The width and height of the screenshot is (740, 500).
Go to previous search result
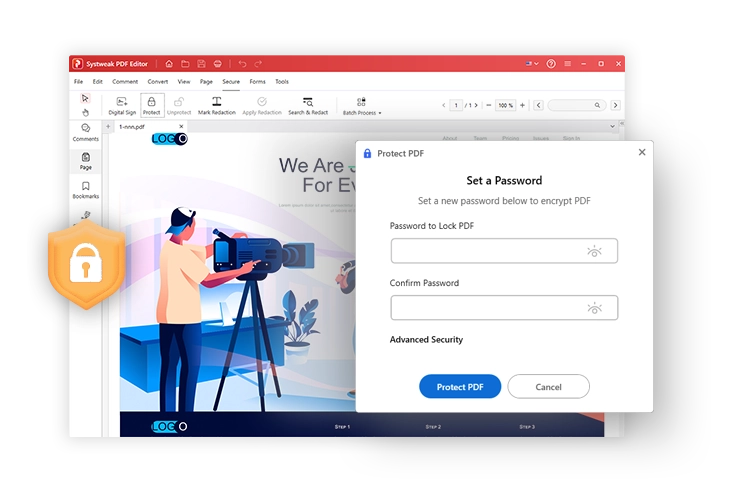538,105
